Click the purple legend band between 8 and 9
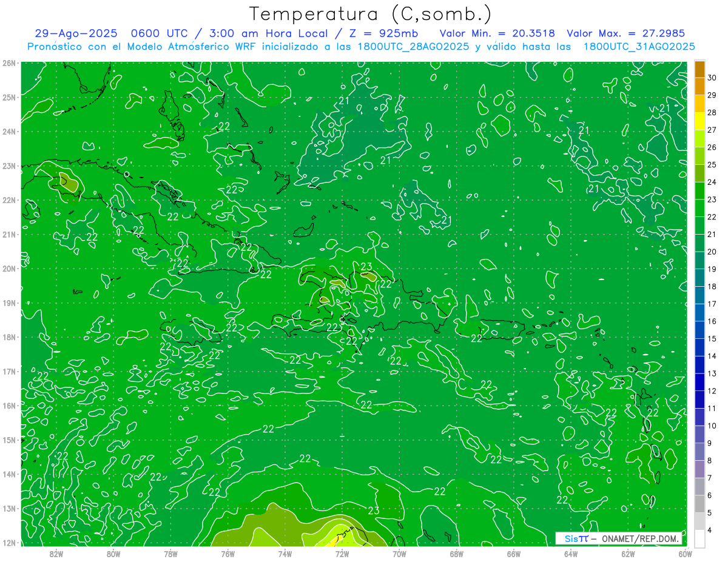This screenshot has height=562, width=728. tap(699, 452)
